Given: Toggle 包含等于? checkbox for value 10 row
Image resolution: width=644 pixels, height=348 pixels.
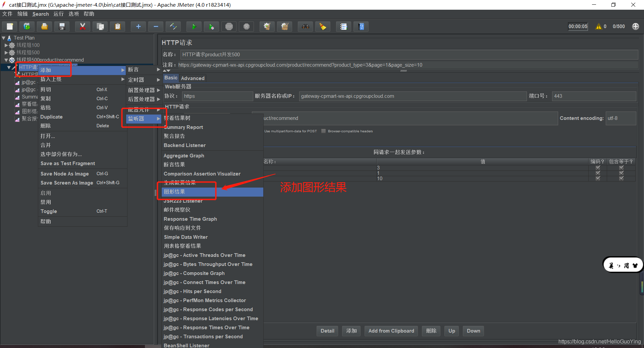Looking at the screenshot, I should (x=622, y=178).
